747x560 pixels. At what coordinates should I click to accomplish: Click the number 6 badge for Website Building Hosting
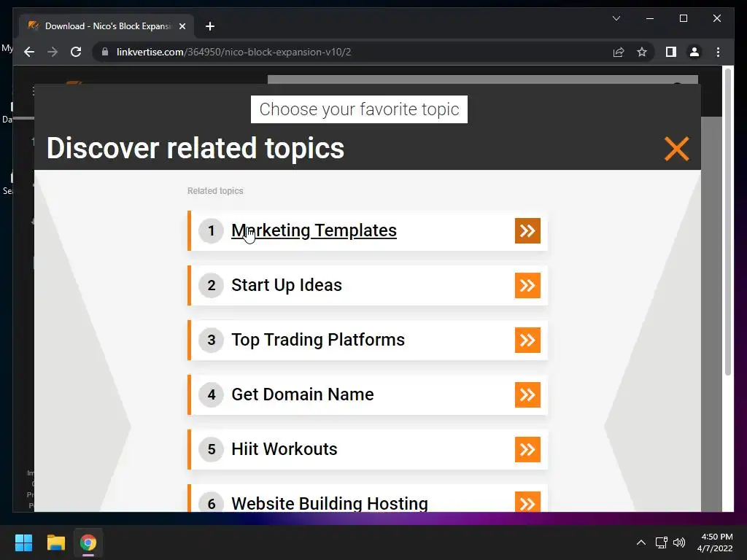coord(211,503)
